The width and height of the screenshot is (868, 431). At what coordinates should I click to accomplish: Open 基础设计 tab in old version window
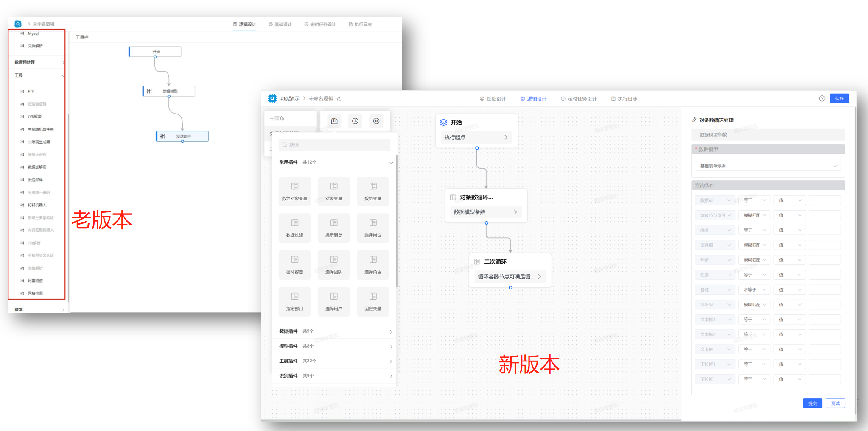(280, 24)
